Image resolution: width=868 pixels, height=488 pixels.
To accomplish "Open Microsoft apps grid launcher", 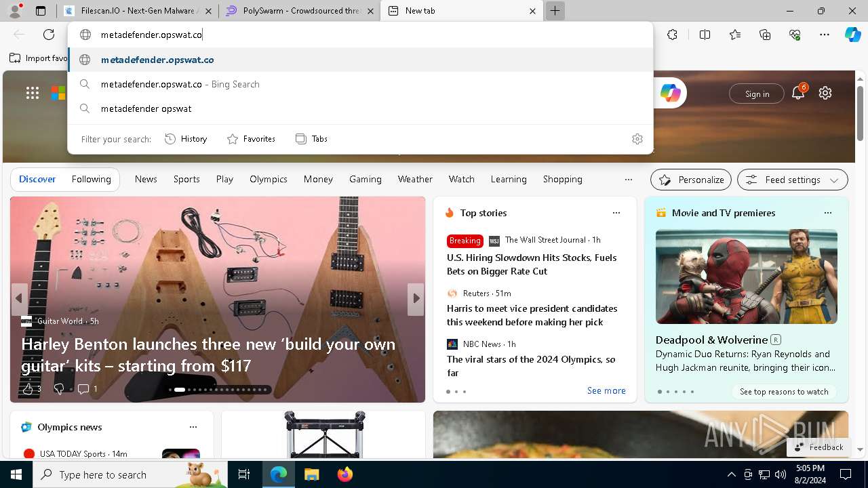I will click(x=33, y=94).
